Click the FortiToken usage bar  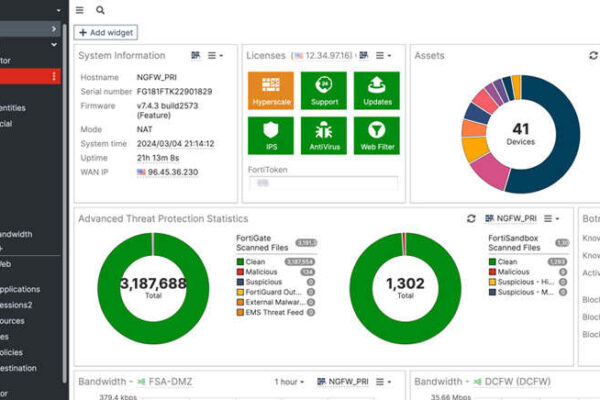324,183
